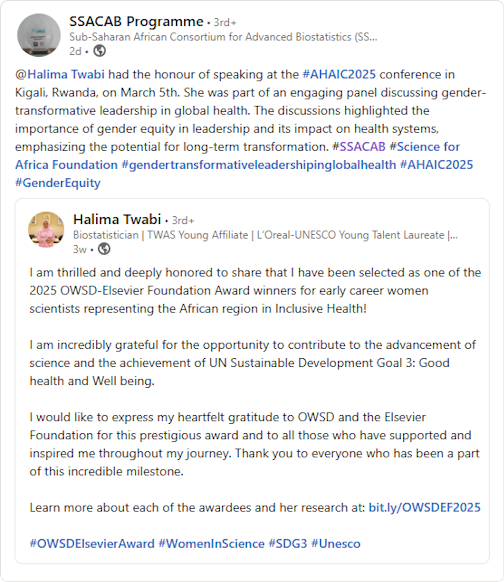Open the bit.ly/OWSDEF2025 link
504x582 pixels.
coord(424,507)
